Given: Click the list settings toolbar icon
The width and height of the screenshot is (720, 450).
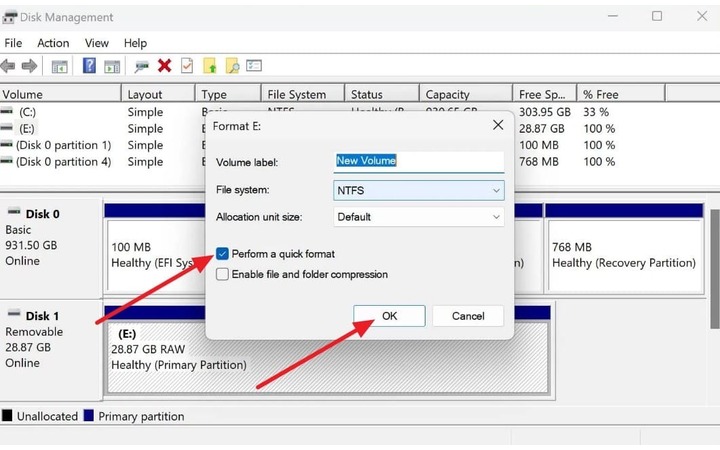Looking at the screenshot, I should [x=254, y=66].
